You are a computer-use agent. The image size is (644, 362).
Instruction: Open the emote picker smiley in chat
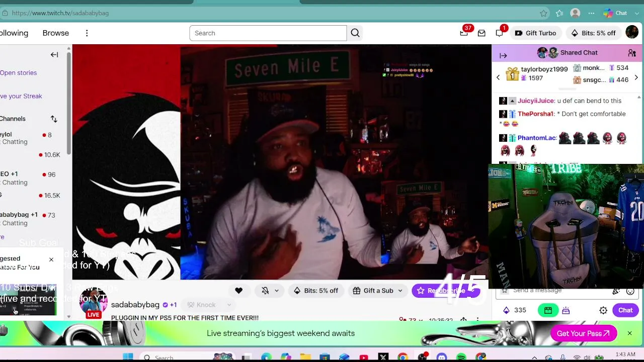(x=630, y=291)
